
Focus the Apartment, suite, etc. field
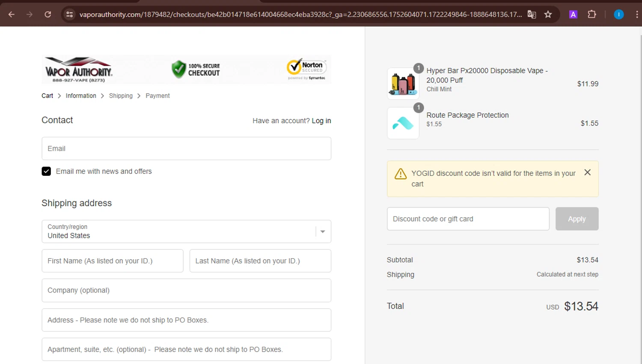[x=187, y=349]
